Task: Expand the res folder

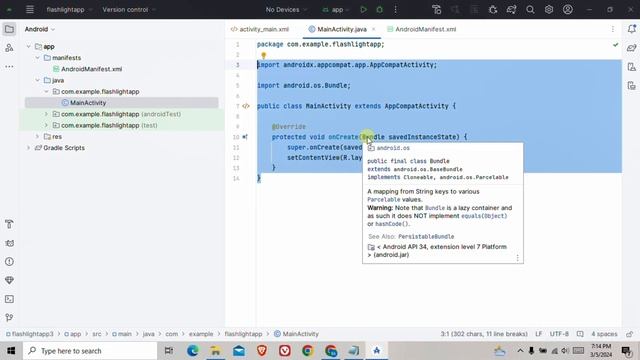Action: click(38, 137)
